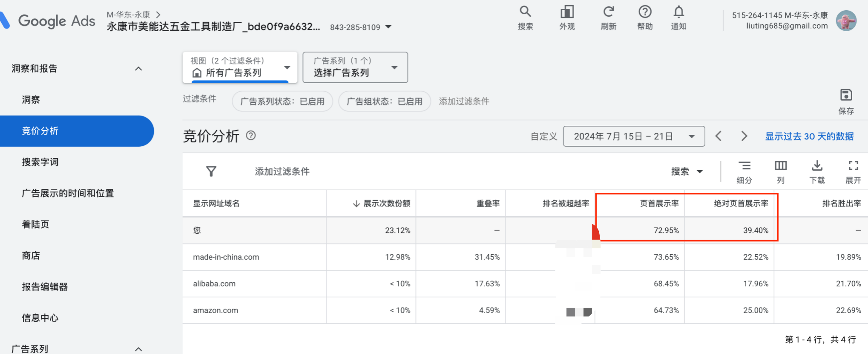
Task: Select 竞价分析 in sidebar
Action: click(77, 131)
